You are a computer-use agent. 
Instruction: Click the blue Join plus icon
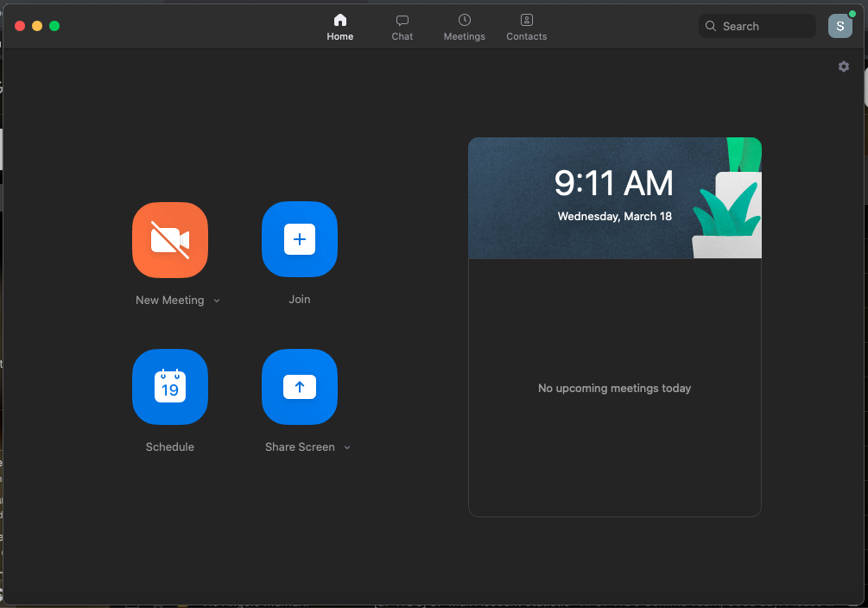tap(300, 239)
